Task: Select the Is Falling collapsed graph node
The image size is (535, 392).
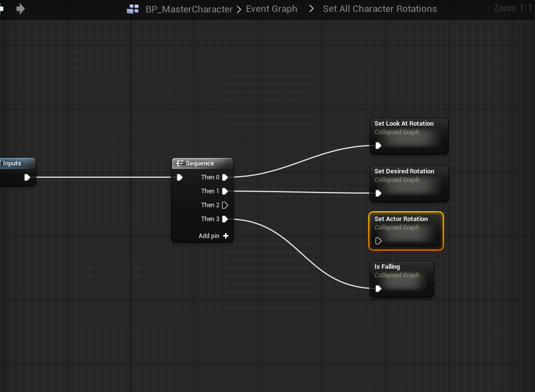Action: click(x=387, y=267)
